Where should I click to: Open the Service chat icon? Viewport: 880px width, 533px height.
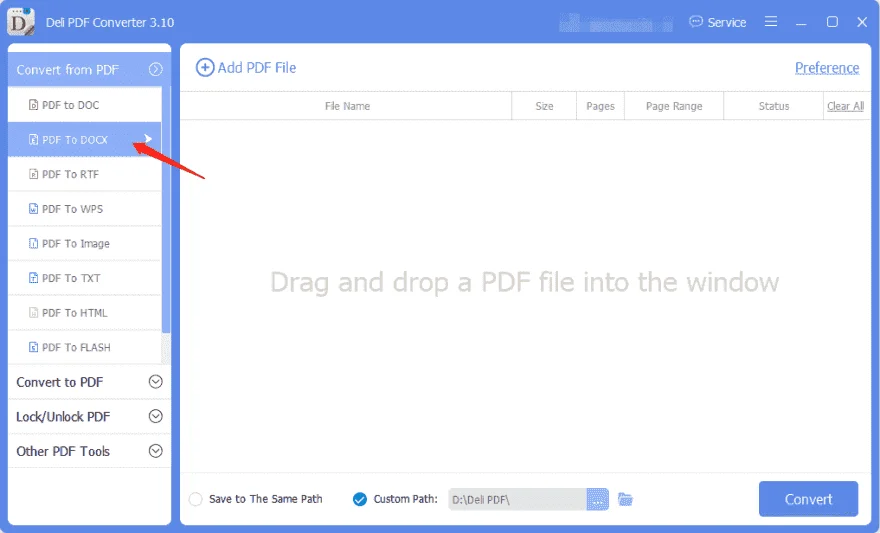tap(695, 22)
